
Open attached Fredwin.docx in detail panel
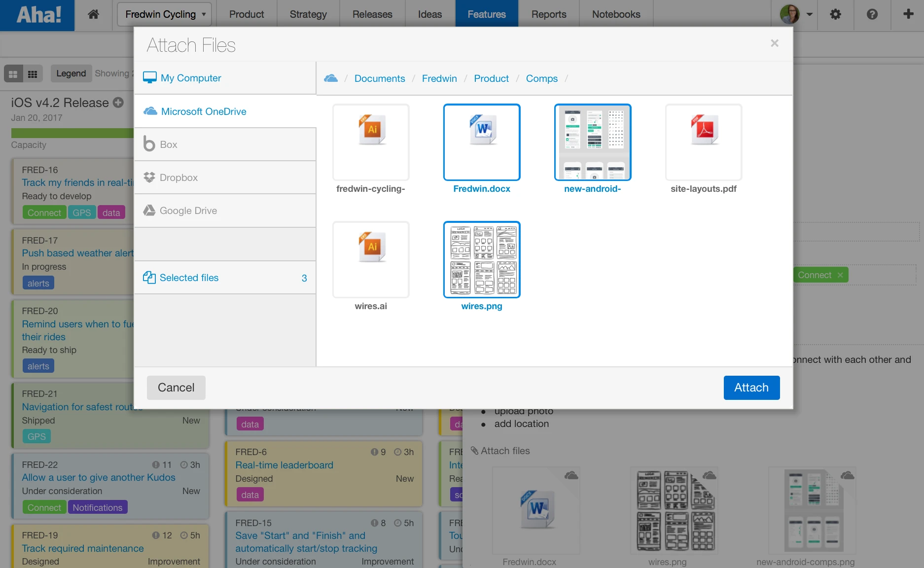pos(536,511)
